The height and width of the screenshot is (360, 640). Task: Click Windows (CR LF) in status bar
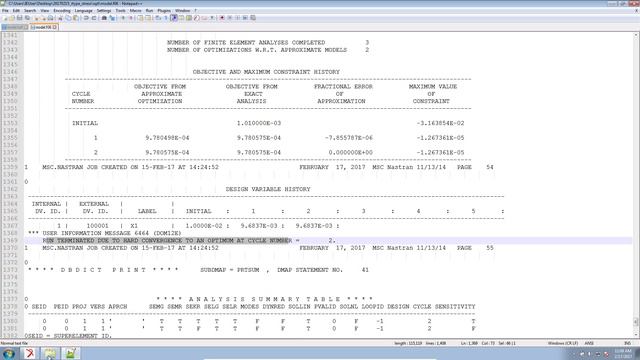pyautogui.click(x=562, y=343)
